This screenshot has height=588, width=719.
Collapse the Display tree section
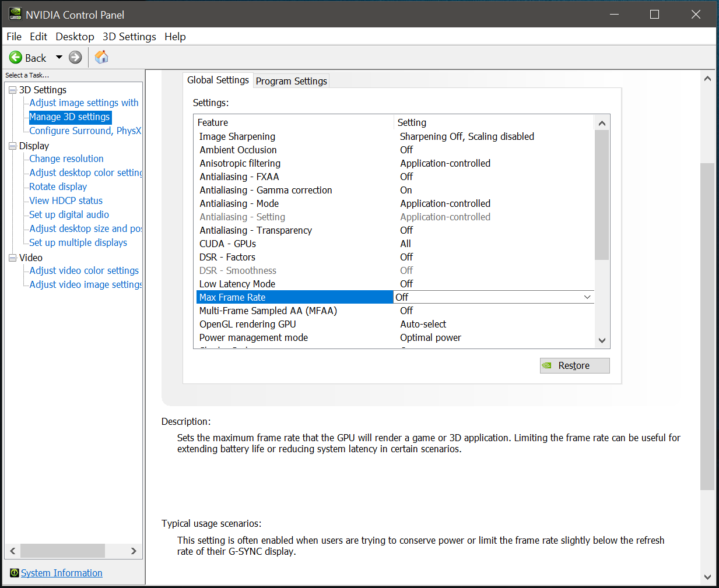coord(11,146)
